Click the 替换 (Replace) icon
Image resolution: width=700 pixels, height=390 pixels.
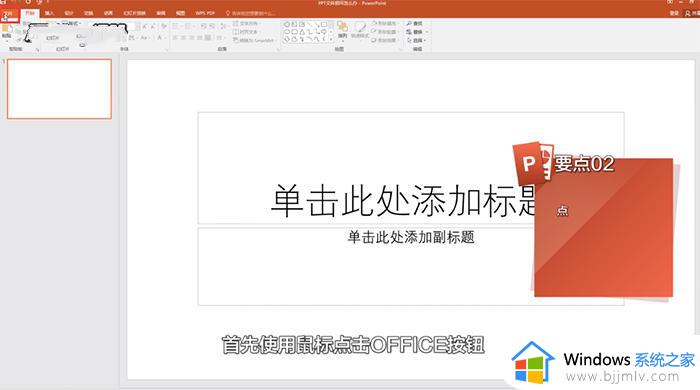[416, 32]
